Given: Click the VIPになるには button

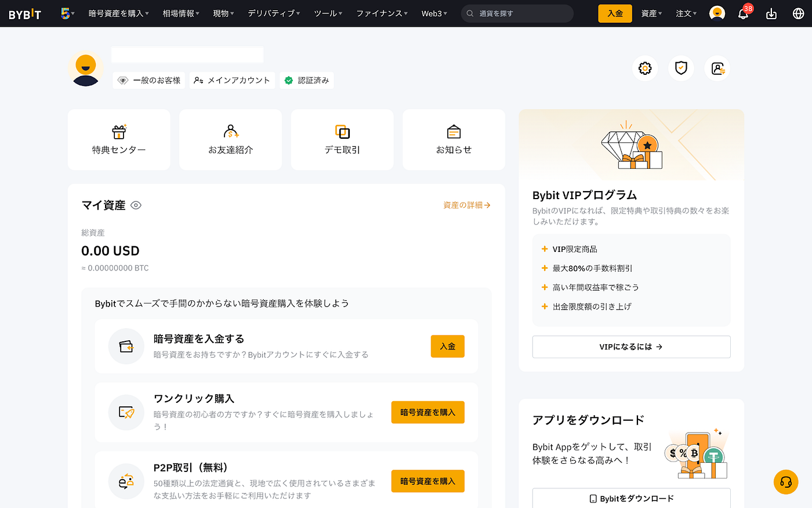Looking at the screenshot, I should (x=631, y=347).
